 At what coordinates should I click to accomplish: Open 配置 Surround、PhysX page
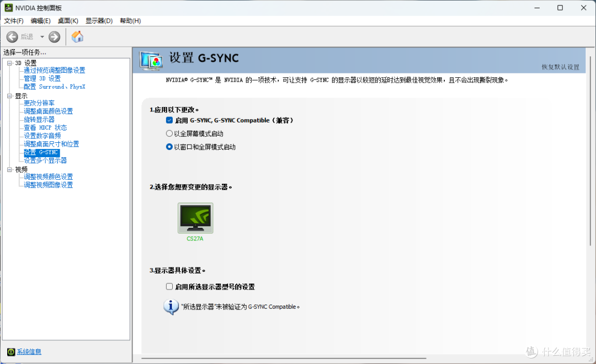pos(54,87)
